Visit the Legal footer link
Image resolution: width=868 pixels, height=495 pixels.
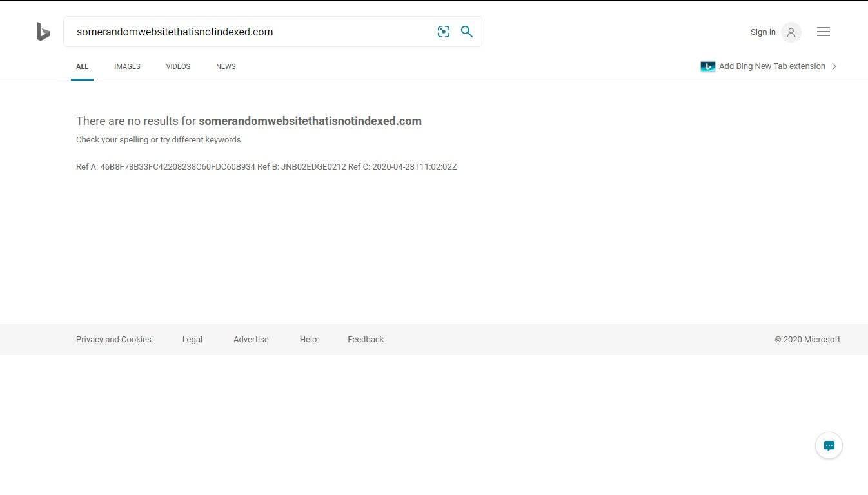pos(192,340)
